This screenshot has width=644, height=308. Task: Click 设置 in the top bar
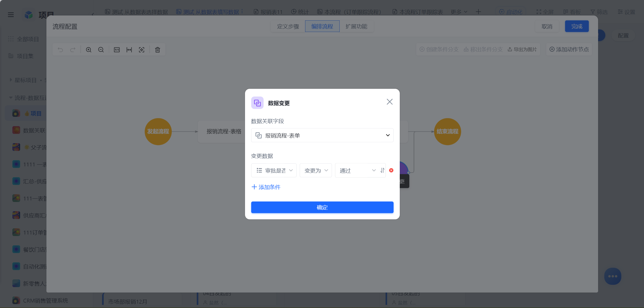[x=626, y=12]
